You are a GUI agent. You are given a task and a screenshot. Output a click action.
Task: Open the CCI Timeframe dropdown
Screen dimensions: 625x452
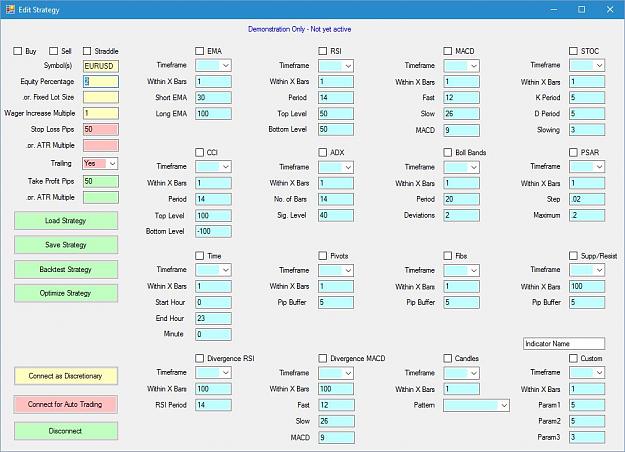tap(213, 167)
